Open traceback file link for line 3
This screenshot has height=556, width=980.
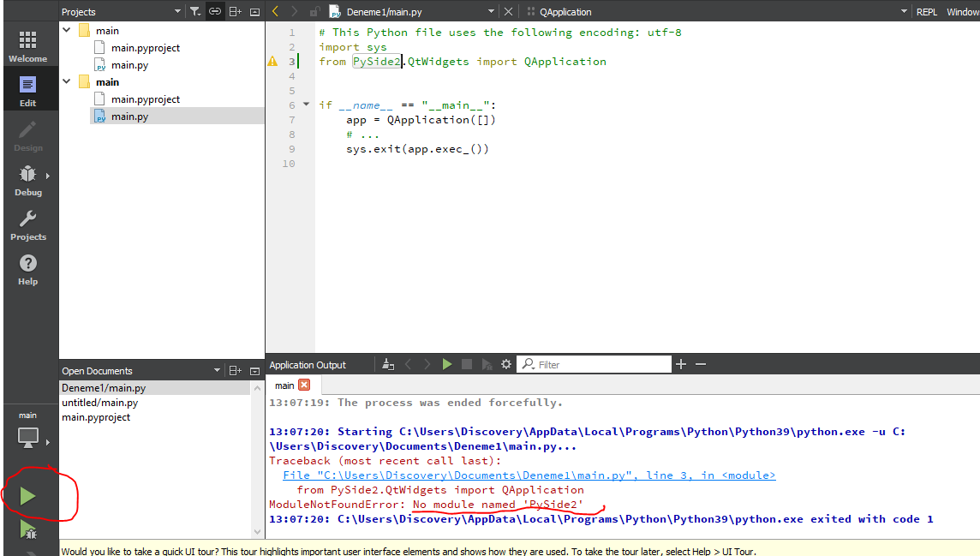pyautogui.click(x=529, y=475)
